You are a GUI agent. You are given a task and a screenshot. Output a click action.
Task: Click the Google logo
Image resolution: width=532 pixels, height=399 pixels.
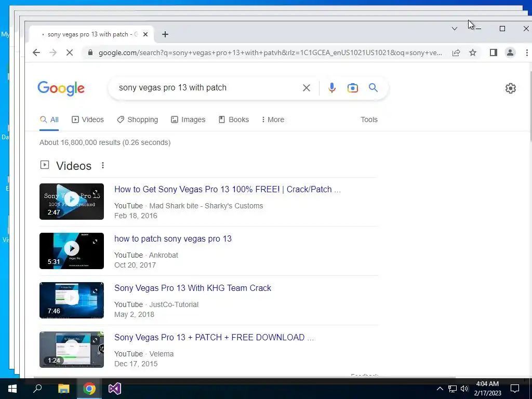click(61, 88)
